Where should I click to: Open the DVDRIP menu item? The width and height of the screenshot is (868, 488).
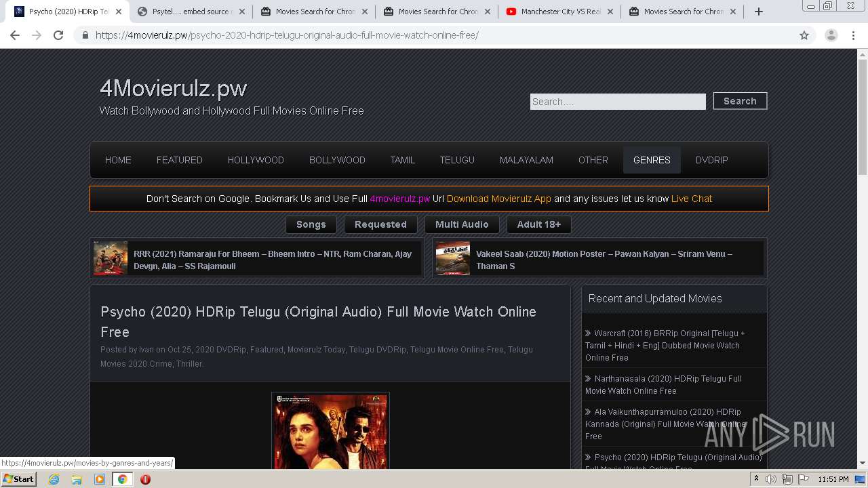pyautogui.click(x=711, y=160)
